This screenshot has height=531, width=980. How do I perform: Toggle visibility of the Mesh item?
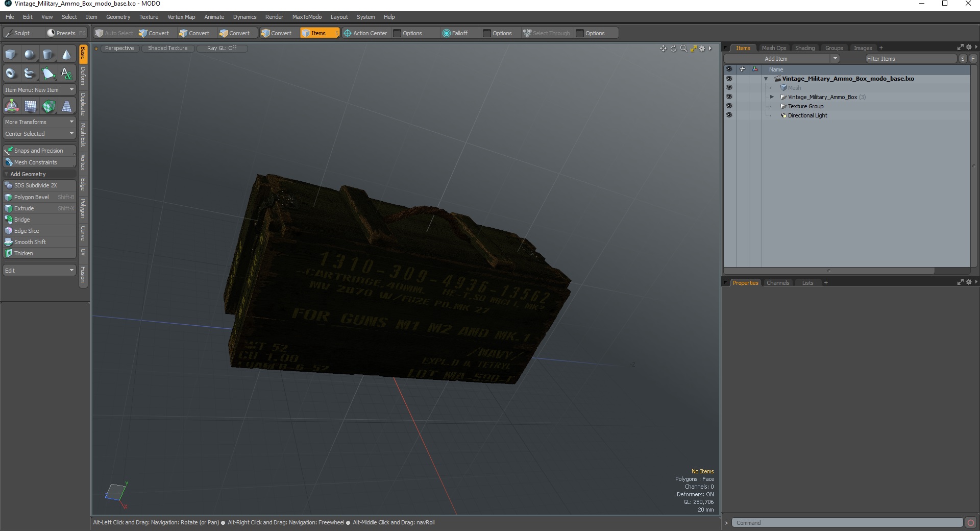tap(729, 88)
